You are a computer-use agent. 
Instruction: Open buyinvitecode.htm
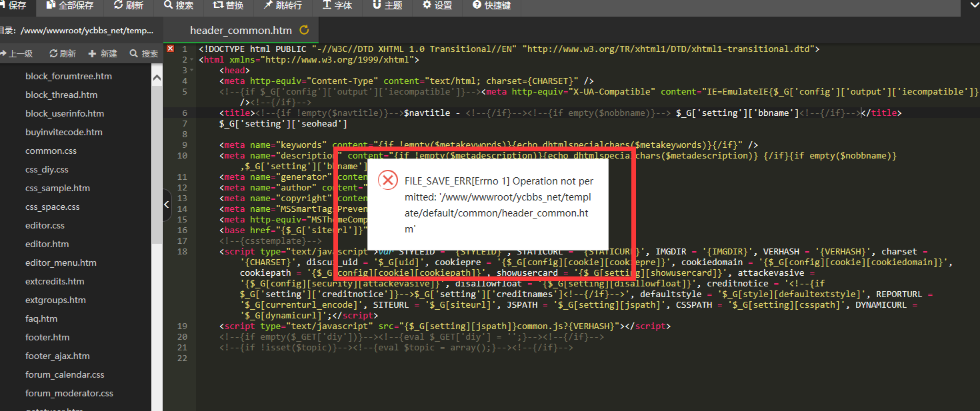point(64,132)
